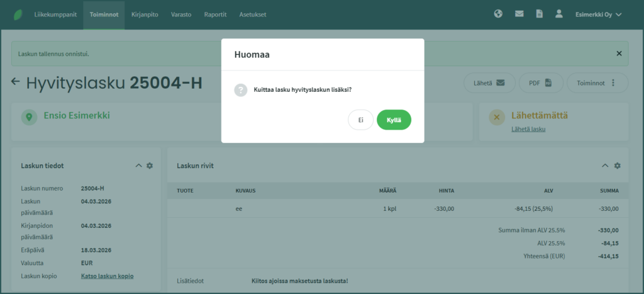Decline by pressing the Ei button
The image size is (644, 294).
(360, 120)
